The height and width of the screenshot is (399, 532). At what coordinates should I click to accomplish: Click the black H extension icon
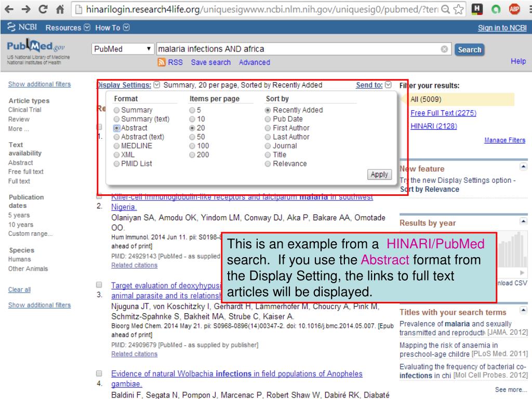click(477, 9)
